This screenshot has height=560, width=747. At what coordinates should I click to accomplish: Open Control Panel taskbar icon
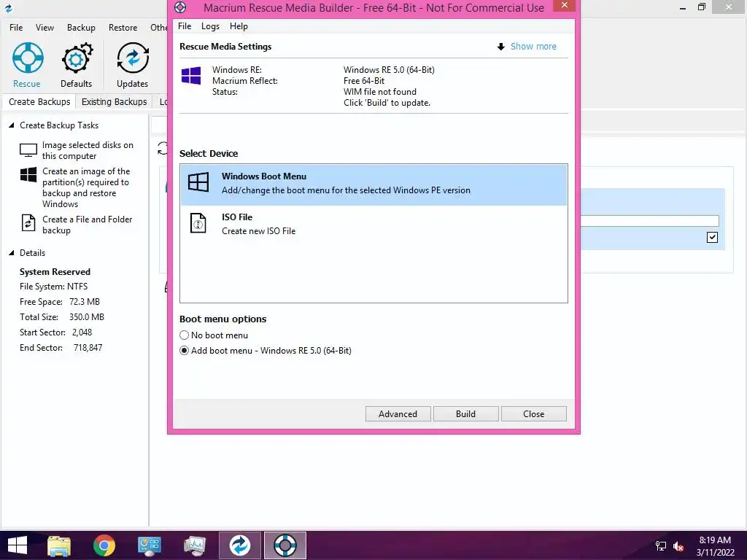149,545
